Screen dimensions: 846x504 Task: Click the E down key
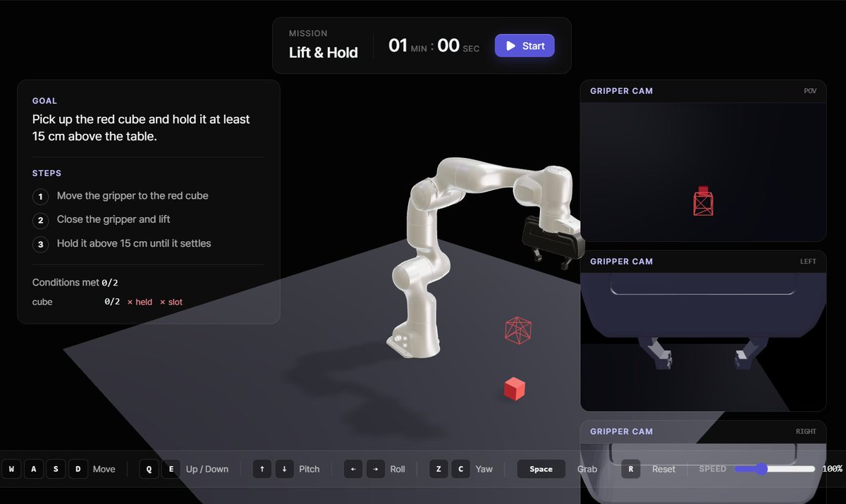[x=171, y=469]
